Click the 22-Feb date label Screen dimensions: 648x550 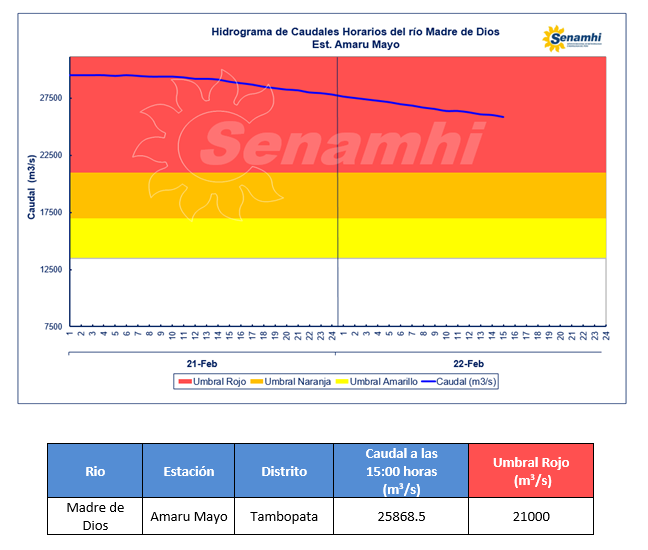[x=468, y=364]
